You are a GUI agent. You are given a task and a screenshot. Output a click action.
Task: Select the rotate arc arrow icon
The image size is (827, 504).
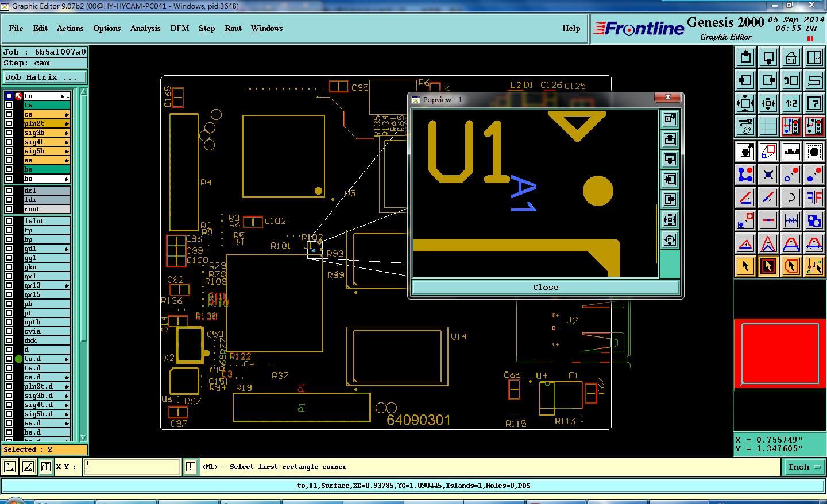(x=791, y=197)
